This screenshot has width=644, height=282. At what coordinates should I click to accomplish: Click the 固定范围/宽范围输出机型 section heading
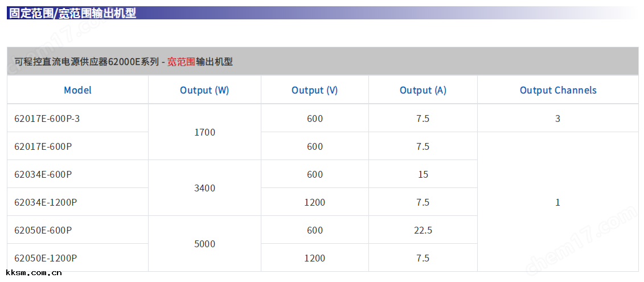[x=72, y=13]
